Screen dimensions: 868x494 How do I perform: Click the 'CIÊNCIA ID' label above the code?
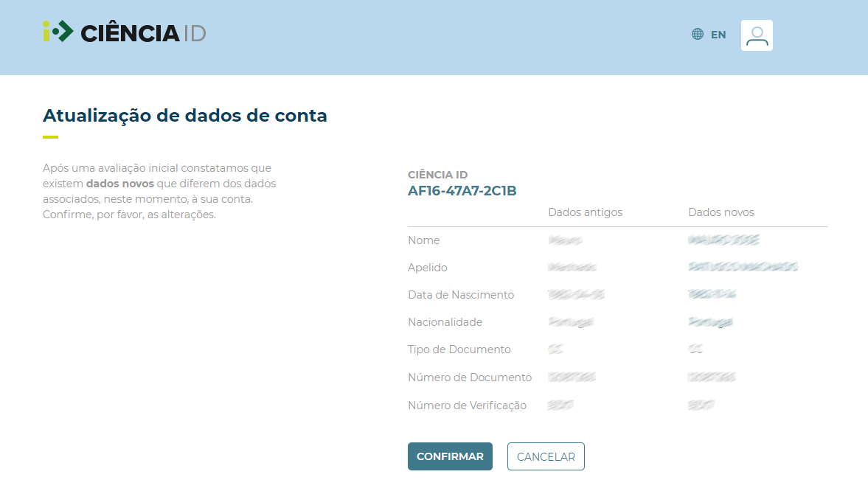point(438,175)
